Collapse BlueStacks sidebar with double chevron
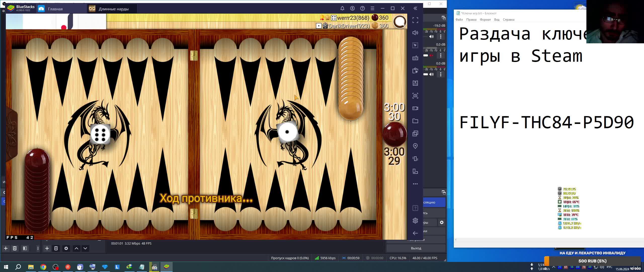Image resolution: width=644 pixels, height=272 pixels. (415, 8)
